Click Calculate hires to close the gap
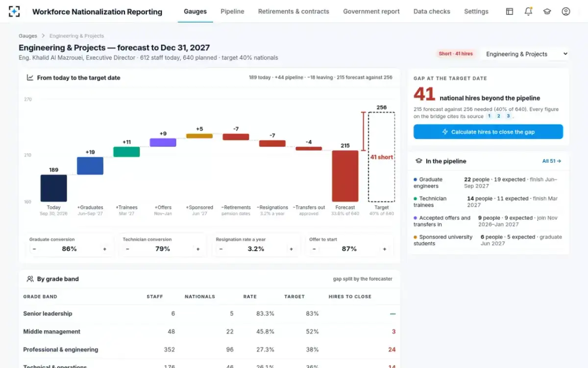The image size is (588, 368). pyautogui.click(x=488, y=131)
